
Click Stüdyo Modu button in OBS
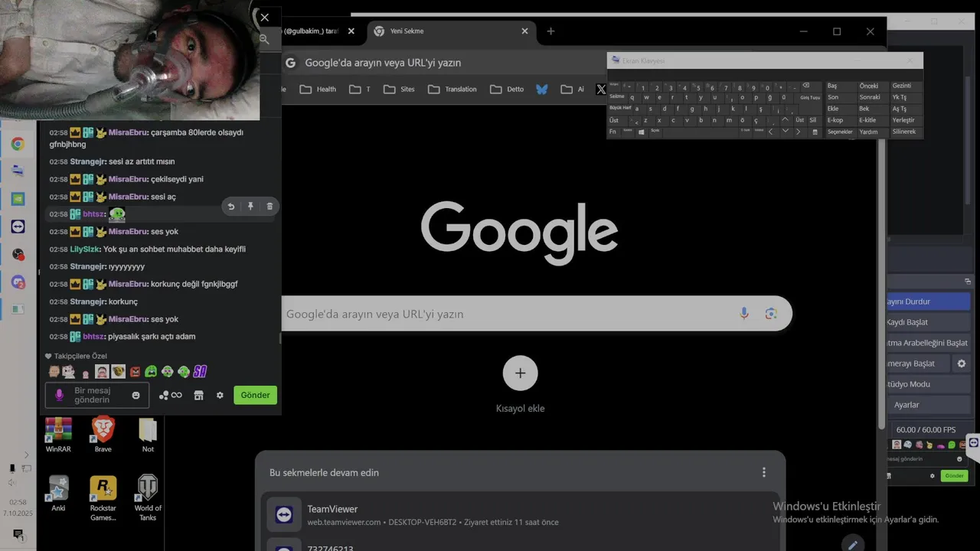[928, 384]
